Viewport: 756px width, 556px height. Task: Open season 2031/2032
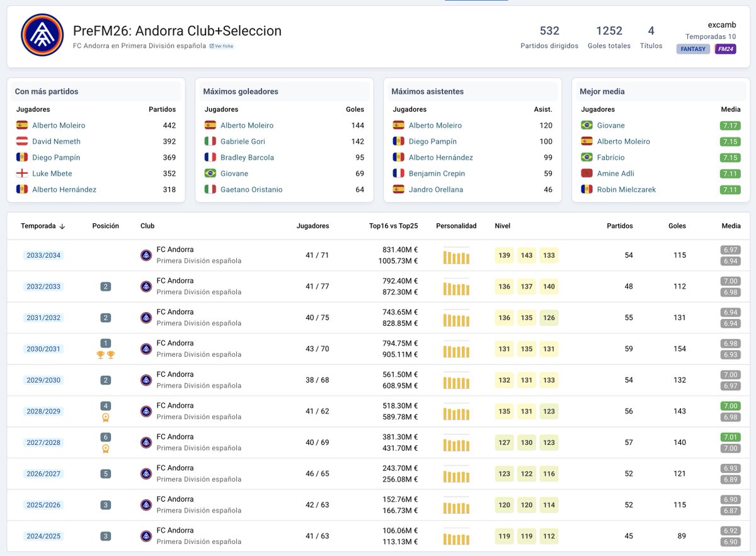coord(43,318)
